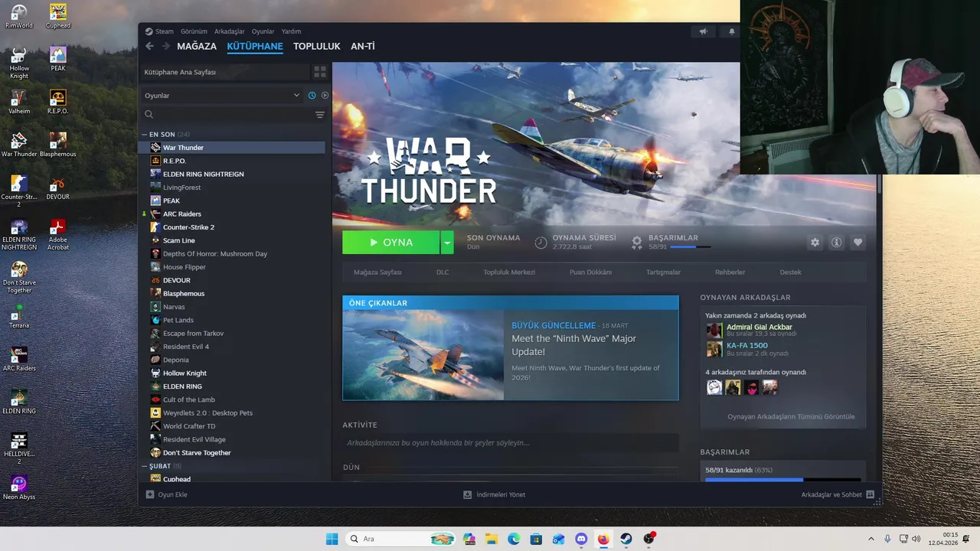This screenshot has width=980, height=551.
Task: Click the Steam taskbar icon
Action: coord(626,539)
